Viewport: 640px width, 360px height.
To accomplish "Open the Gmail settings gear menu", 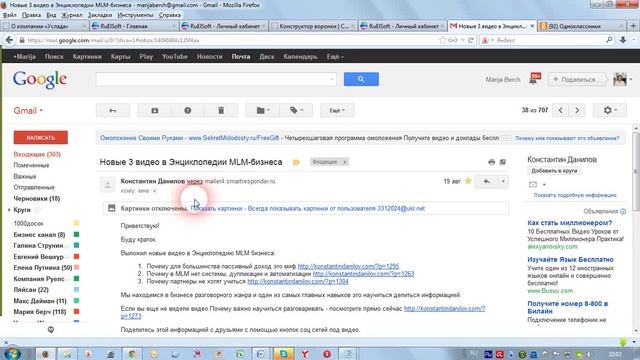I will [609, 110].
